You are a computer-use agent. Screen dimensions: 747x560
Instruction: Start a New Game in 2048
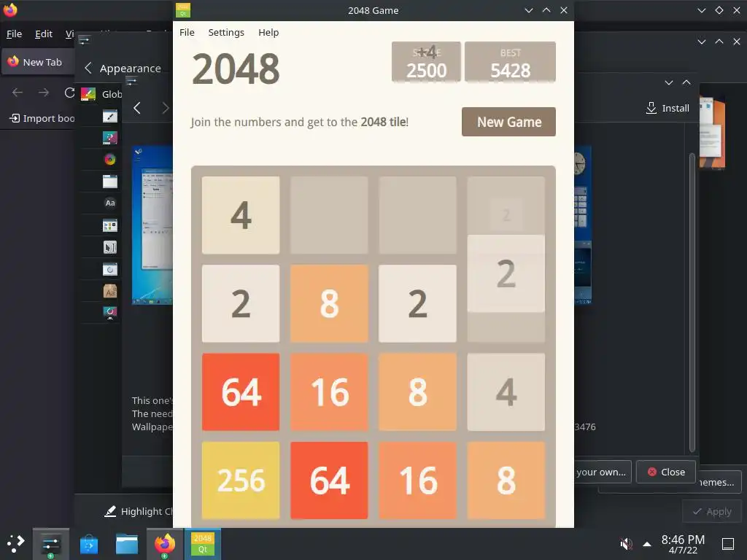(508, 122)
